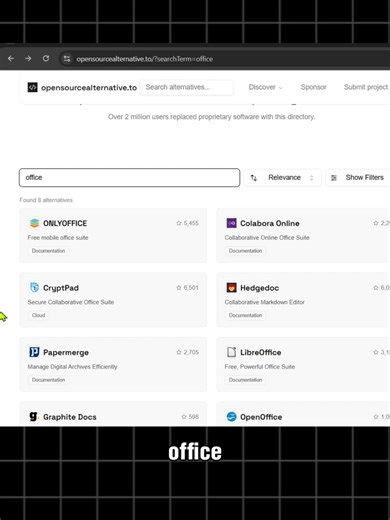
Task: Open the Graphite Docs card title
Action: coord(70,417)
